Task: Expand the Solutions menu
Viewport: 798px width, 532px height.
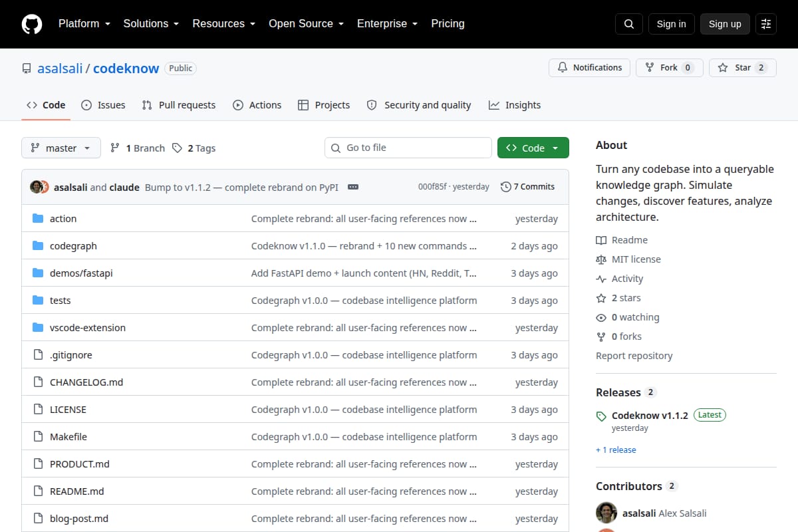Action: coord(151,23)
